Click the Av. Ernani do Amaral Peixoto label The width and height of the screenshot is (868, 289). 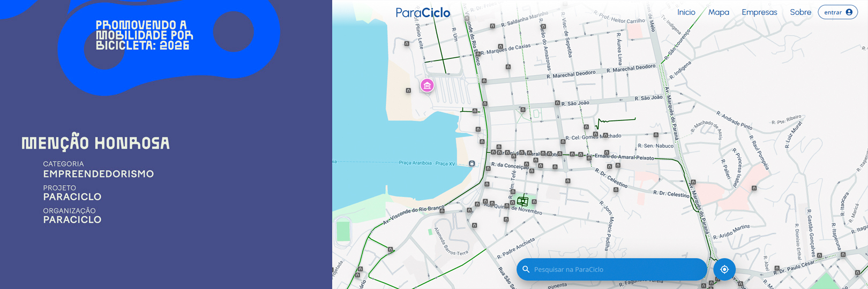coord(620,157)
